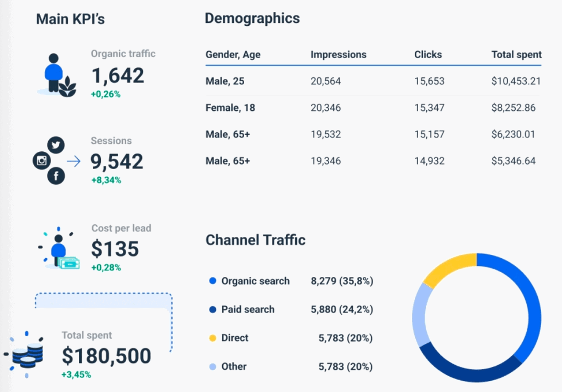Click the 9,542 sessions value
562x392 pixels.
tap(117, 161)
